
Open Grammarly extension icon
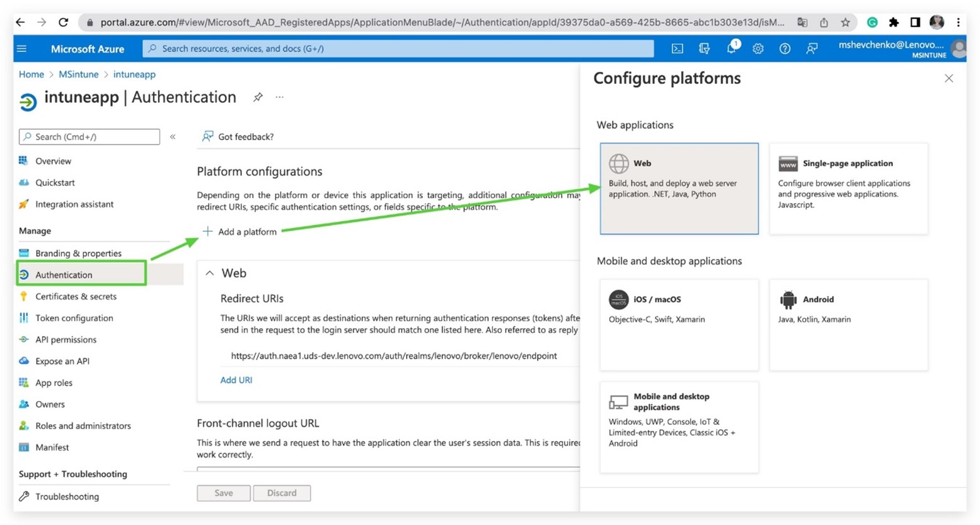[872, 23]
